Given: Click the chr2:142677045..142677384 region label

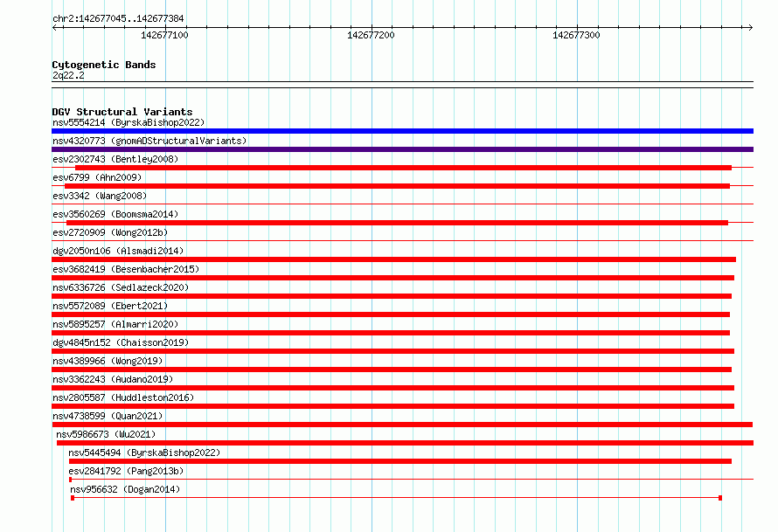Looking at the screenshot, I should [x=118, y=18].
